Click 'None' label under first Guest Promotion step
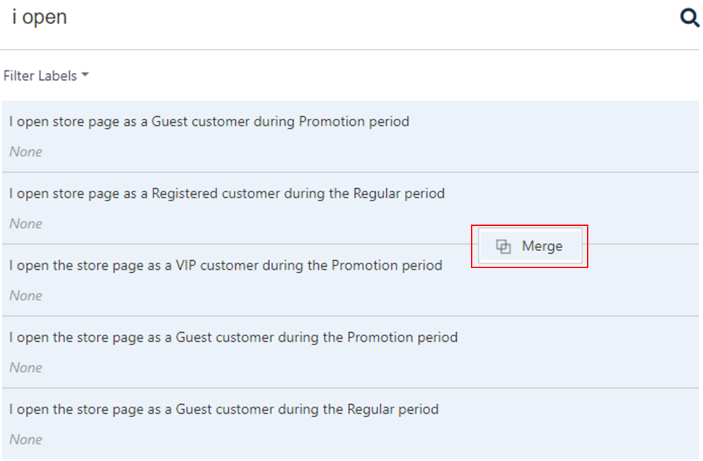Image resolution: width=703 pixels, height=461 pixels. click(26, 152)
